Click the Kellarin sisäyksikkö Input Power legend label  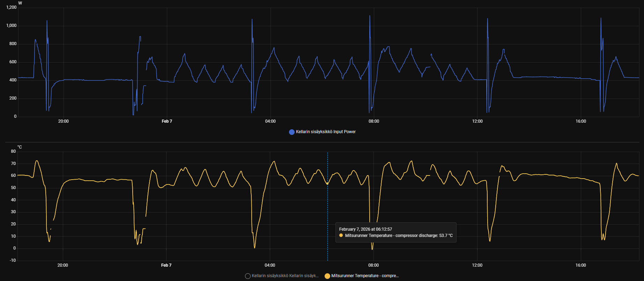[x=326, y=132]
